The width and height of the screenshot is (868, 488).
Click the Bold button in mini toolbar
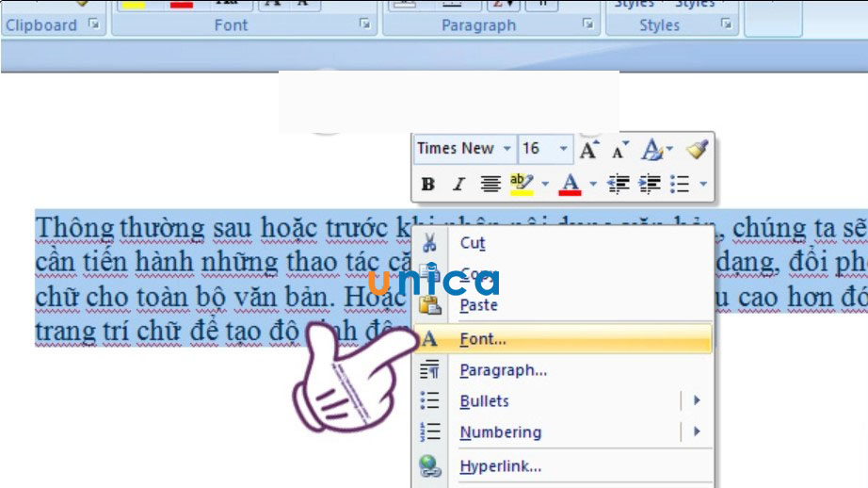pyautogui.click(x=428, y=184)
